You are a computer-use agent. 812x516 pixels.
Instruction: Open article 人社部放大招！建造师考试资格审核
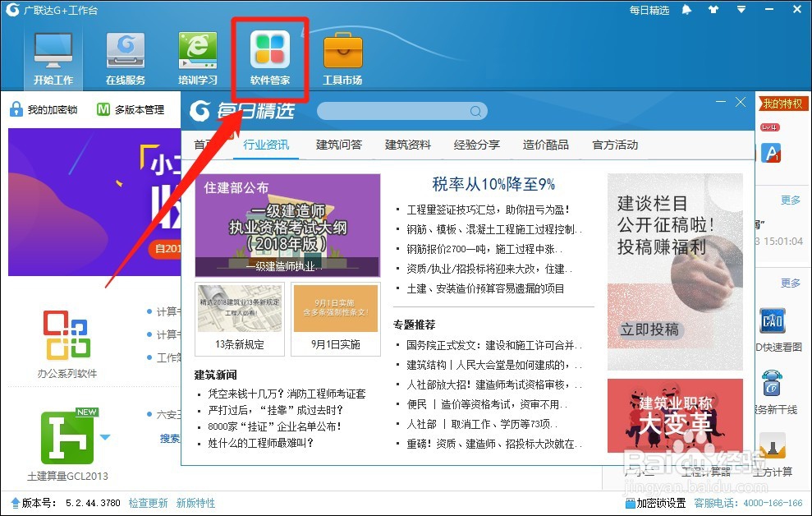(494, 385)
